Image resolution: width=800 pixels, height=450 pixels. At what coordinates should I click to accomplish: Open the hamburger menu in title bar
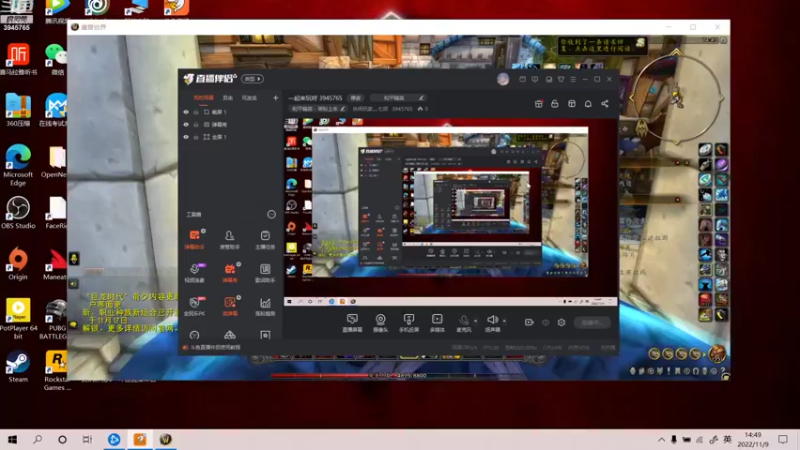(573, 79)
